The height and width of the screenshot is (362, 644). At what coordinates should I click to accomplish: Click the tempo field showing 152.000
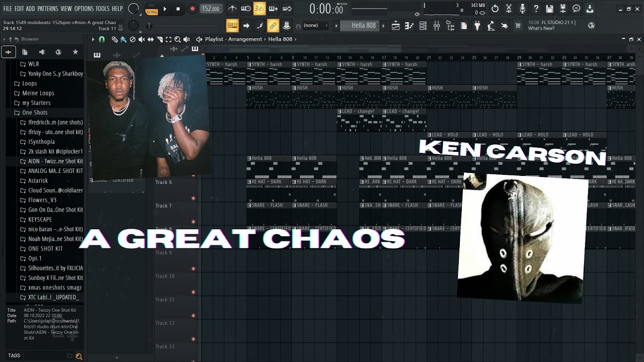(x=210, y=9)
